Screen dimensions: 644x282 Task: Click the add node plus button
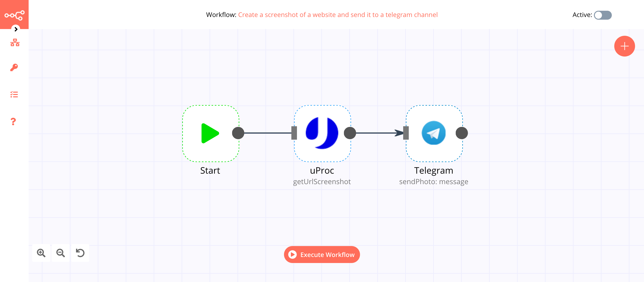624,46
